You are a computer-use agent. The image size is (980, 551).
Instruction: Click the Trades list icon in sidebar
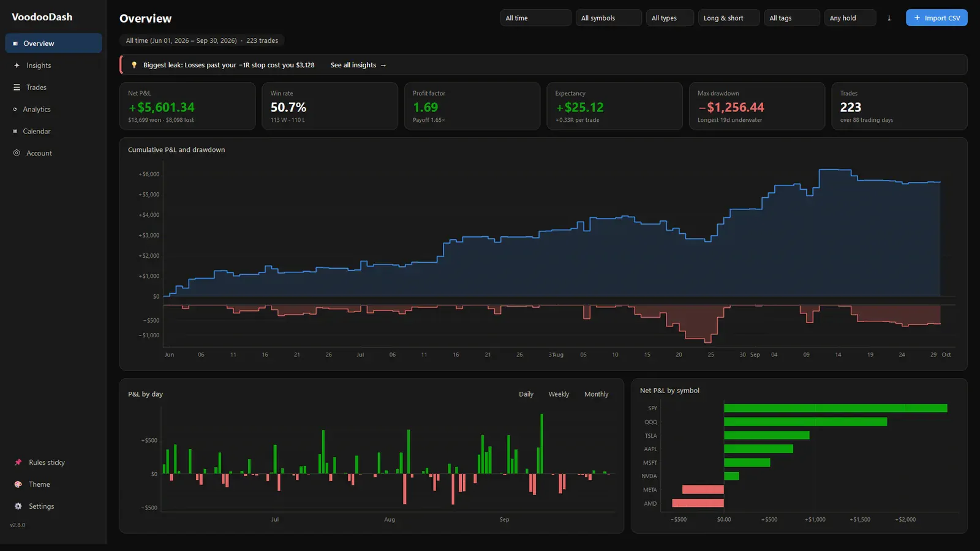[x=17, y=88]
